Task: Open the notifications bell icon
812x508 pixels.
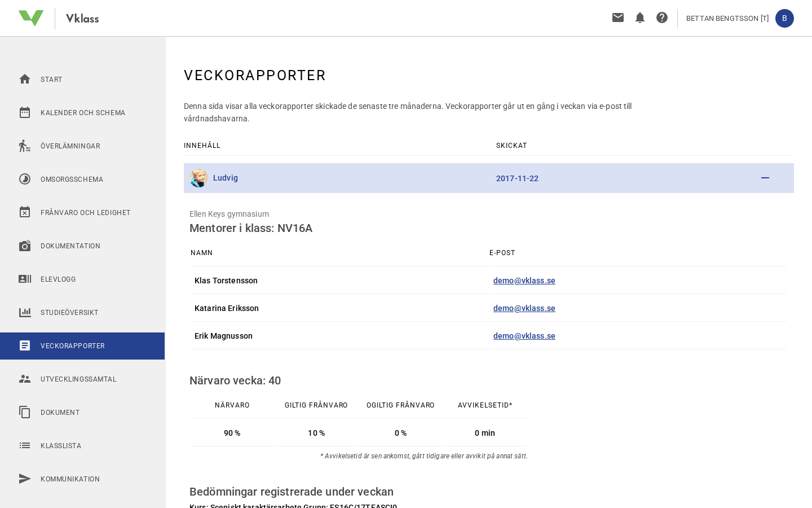Action: [640, 17]
